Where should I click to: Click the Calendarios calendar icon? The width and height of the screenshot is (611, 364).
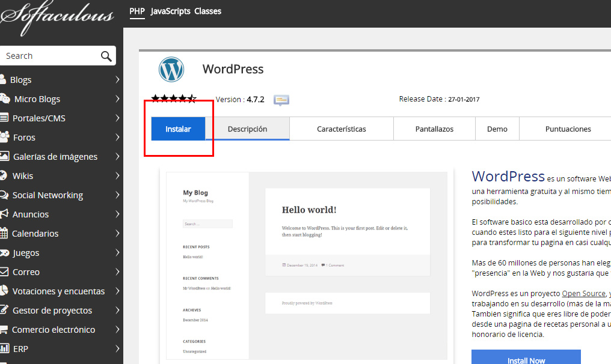4,233
